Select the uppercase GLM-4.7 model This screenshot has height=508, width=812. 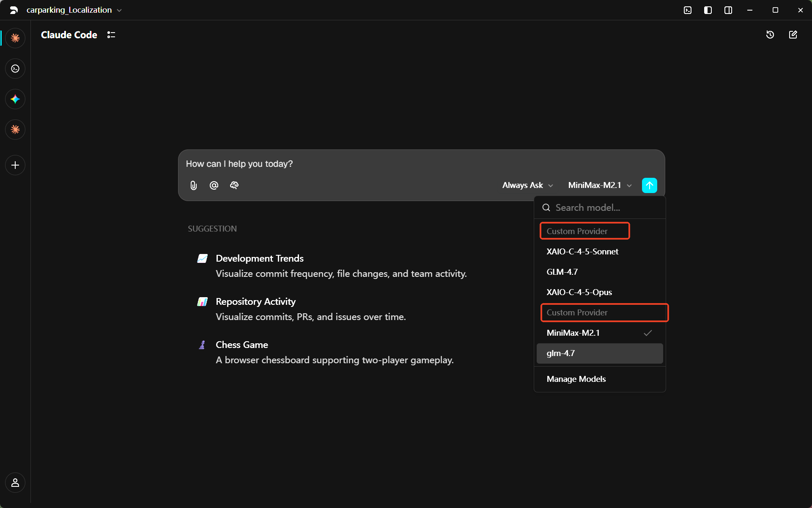[x=600, y=272]
